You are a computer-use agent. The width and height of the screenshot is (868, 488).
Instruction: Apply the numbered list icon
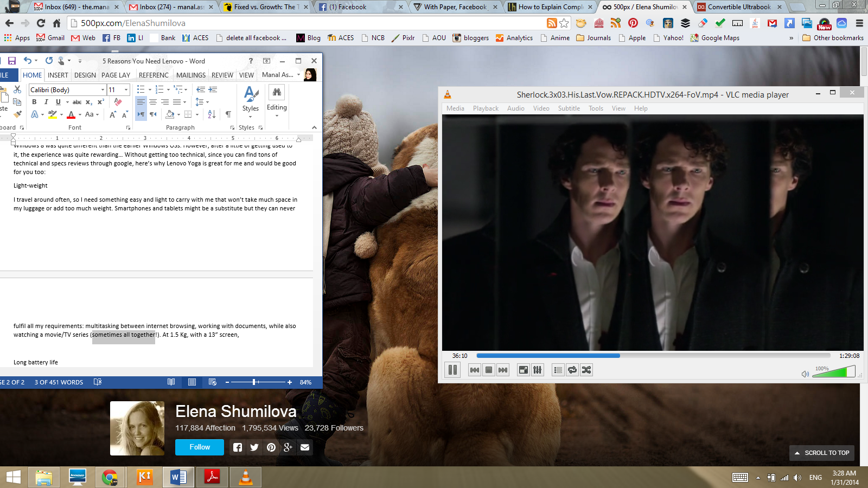click(159, 89)
